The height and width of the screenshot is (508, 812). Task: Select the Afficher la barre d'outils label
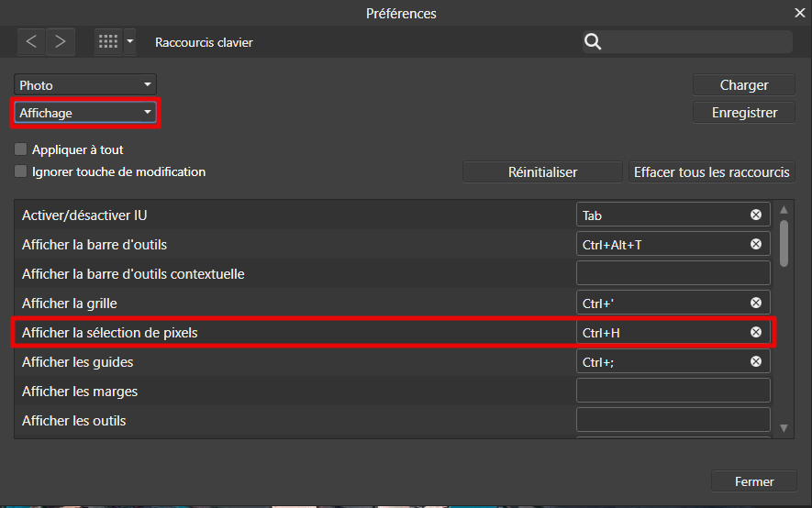coord(95,245)
